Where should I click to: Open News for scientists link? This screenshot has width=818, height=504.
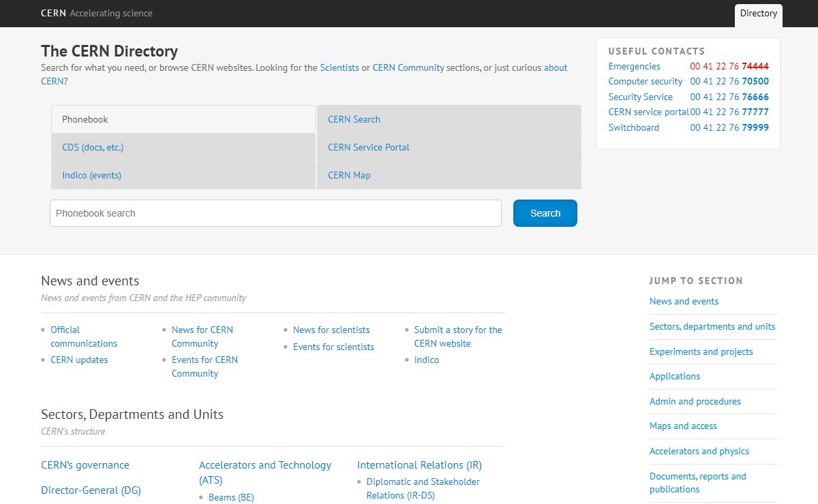[331, 330]
